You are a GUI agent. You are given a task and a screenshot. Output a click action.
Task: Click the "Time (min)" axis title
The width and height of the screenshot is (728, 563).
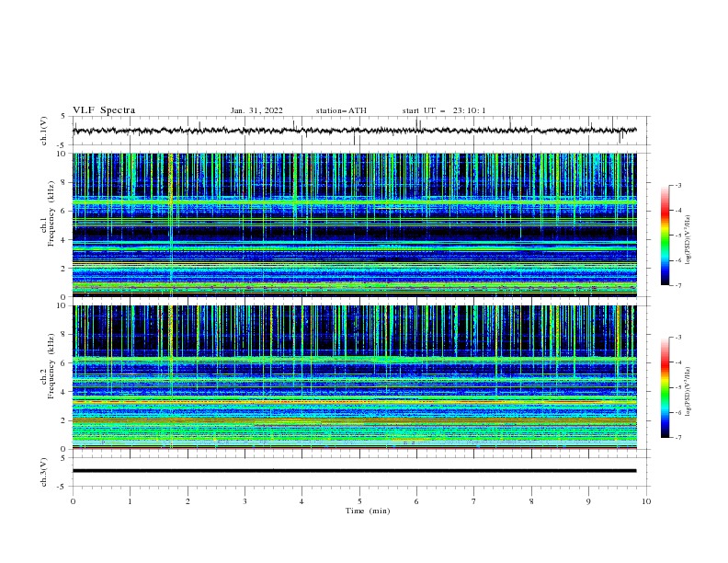pos(368,511)
